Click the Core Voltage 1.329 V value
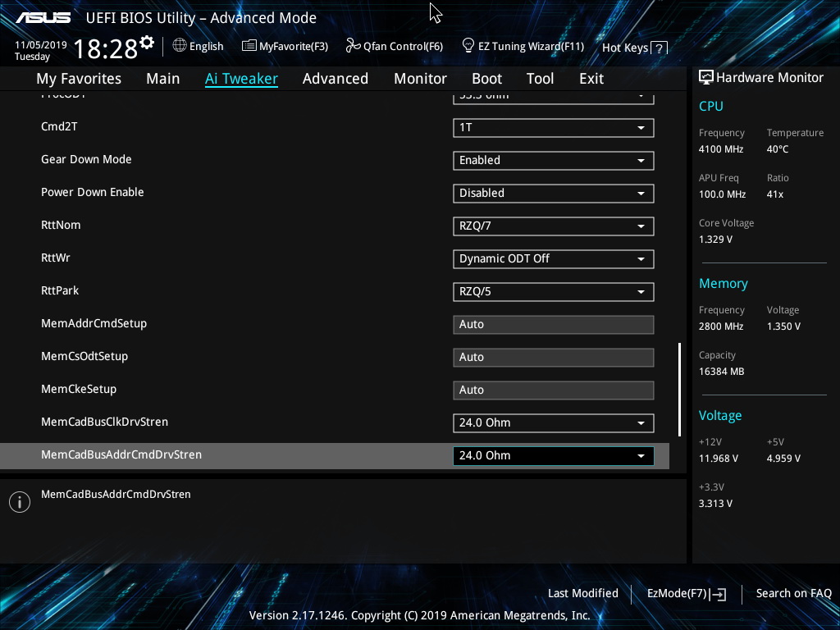 point(715,240)
